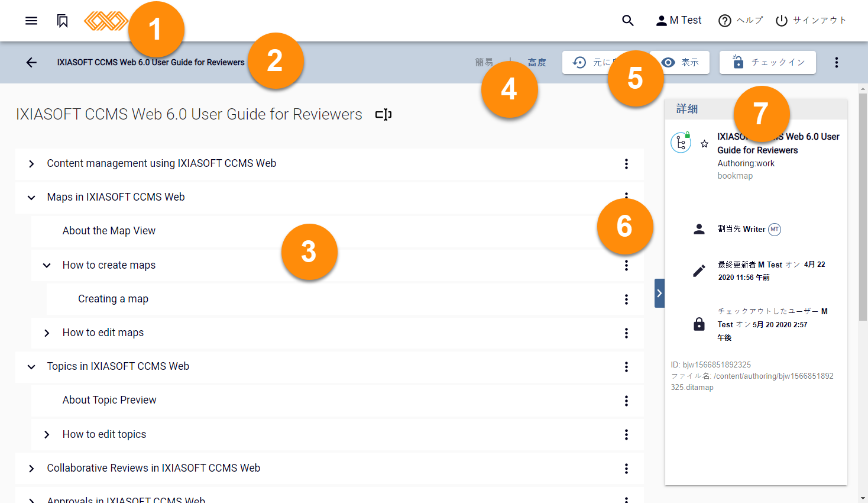
Task: Expand Content management using IXIASOFT CCMS Web
Action: pos(31,164)
